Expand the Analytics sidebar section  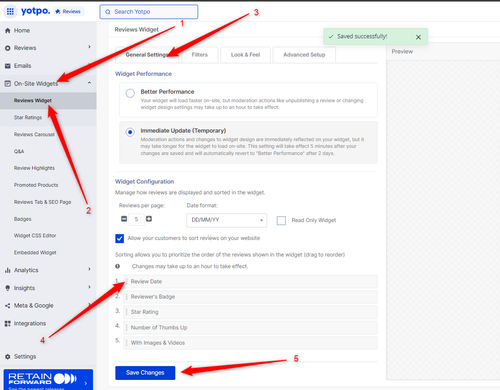[89, 269]
